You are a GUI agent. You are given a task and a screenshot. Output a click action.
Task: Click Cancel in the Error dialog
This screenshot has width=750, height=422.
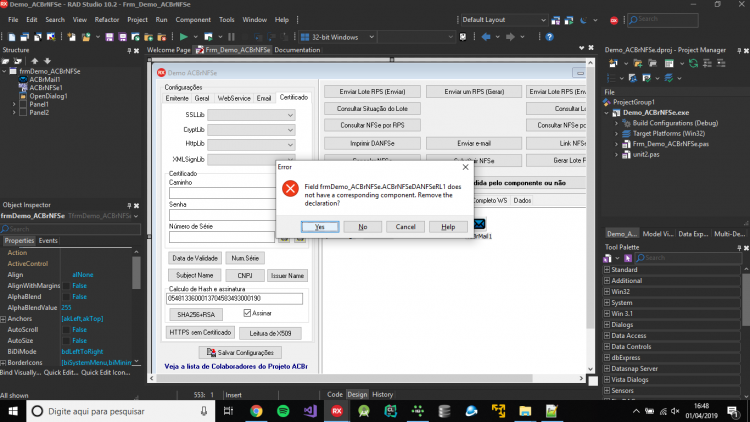(405, 227)
